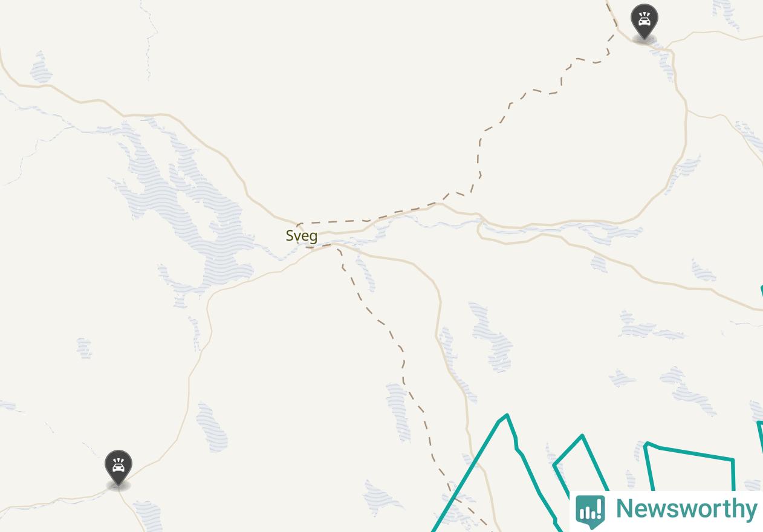The height and width of the screenshot is (532, 763).
Task: Select the teal rectangular region near Newsworthy logo
Action: point(689,469)
